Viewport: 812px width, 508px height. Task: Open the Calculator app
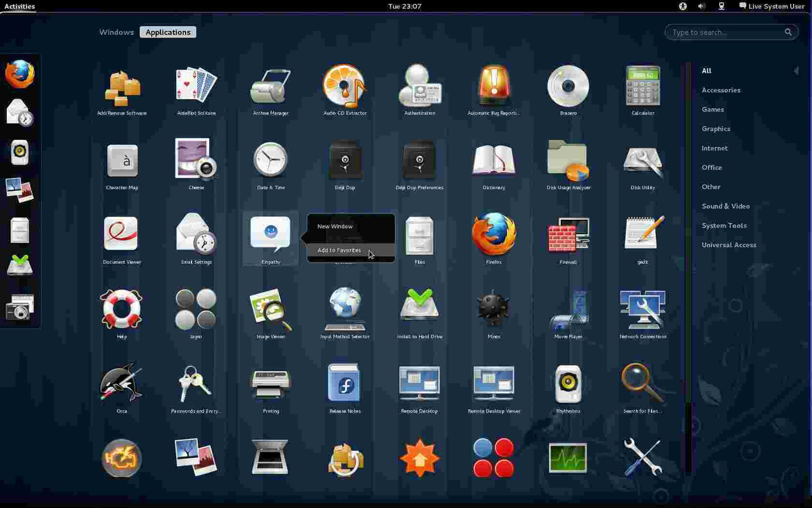click(x=642, y=86)
